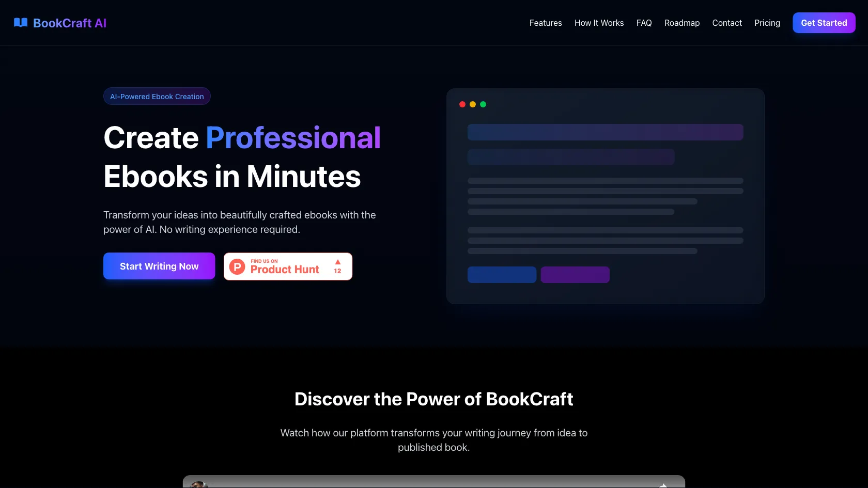Click the Product Hunt upvote arrow
The height and width of the screenshot is (488, 868).
pyautogui.click(x=337, y=262)
